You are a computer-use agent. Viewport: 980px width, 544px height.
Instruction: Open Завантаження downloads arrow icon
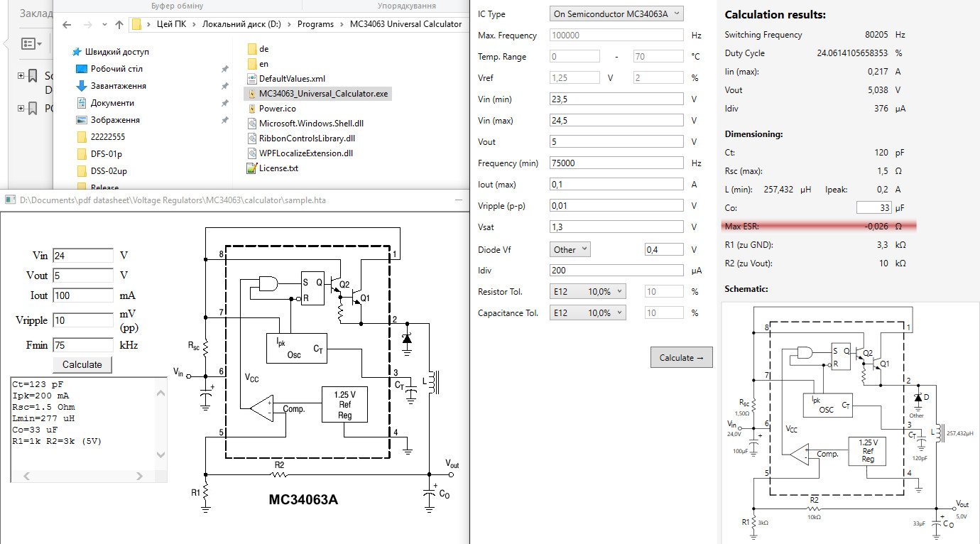coord(82,86)
